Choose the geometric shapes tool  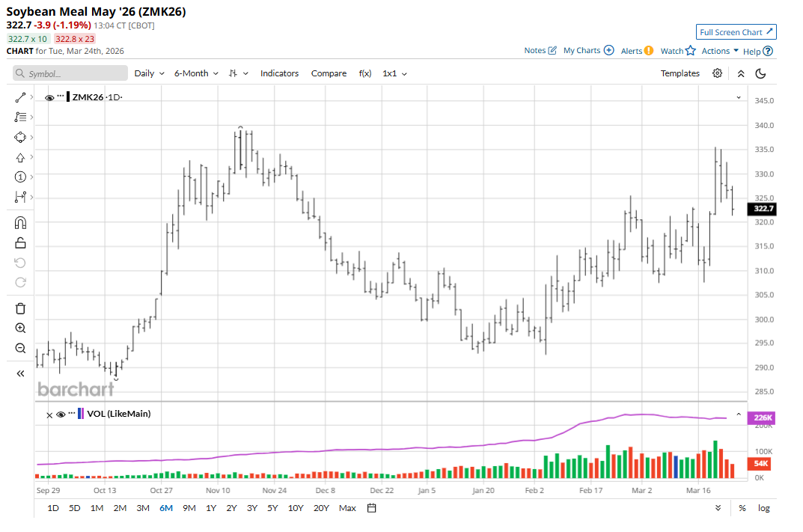click(x=20, y=137)
